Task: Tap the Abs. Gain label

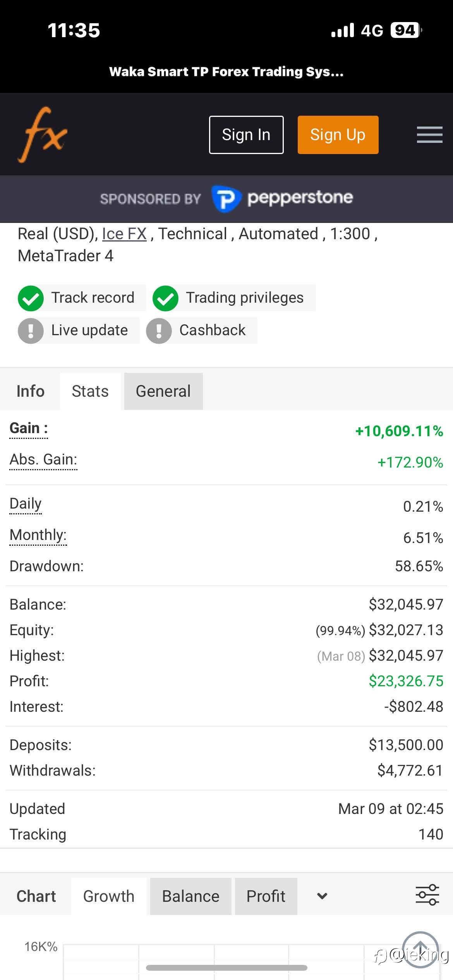Action: point(43,459)
